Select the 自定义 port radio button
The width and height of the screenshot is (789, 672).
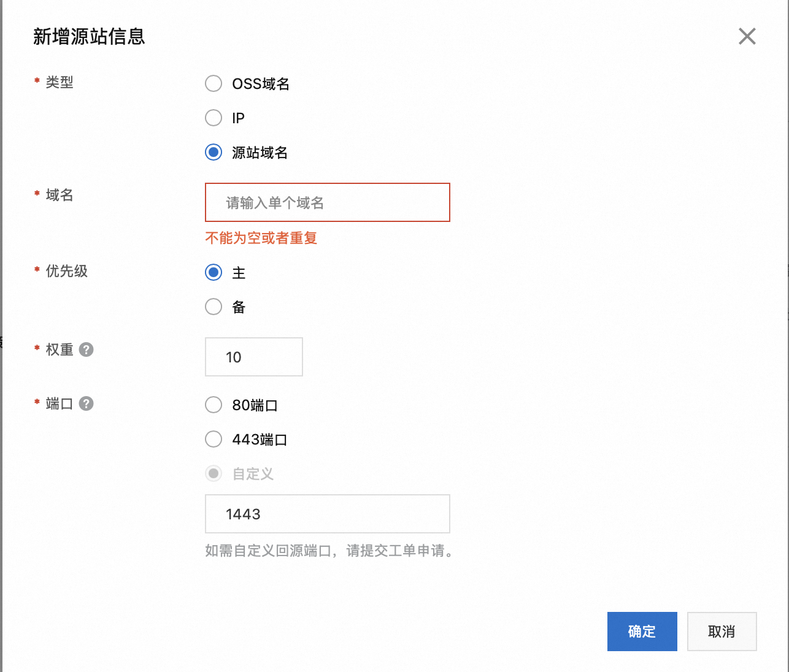pyautogui.click(x=214, y=473)
